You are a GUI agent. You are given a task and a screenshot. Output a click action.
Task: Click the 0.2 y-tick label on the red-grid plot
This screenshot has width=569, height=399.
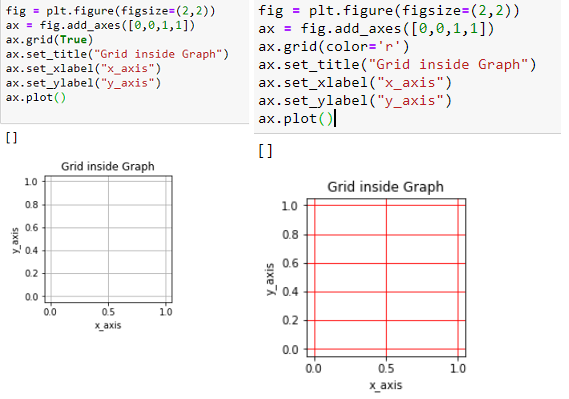[290, 320]
